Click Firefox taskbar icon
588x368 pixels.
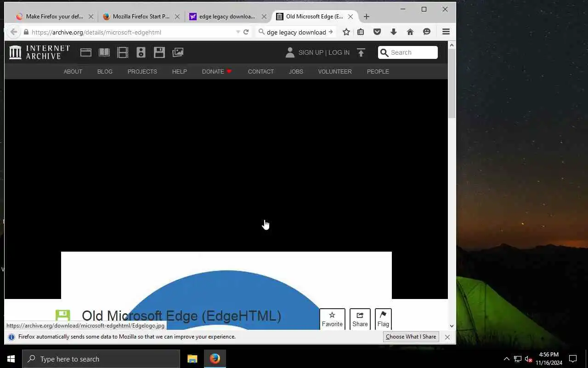(x=215, y=359)
